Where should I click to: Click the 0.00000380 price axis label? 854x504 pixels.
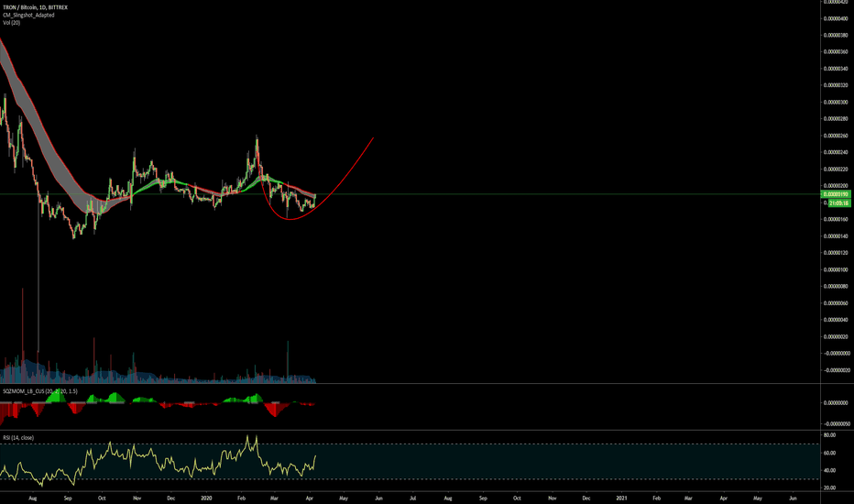pos(836,36)
